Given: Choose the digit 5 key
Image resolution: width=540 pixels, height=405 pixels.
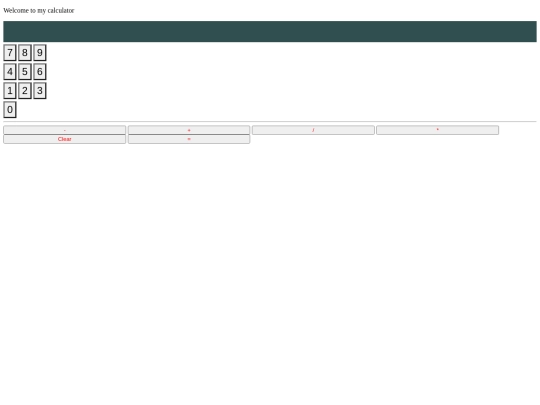Looking at the screenshot, I should [x=25, y=72].
